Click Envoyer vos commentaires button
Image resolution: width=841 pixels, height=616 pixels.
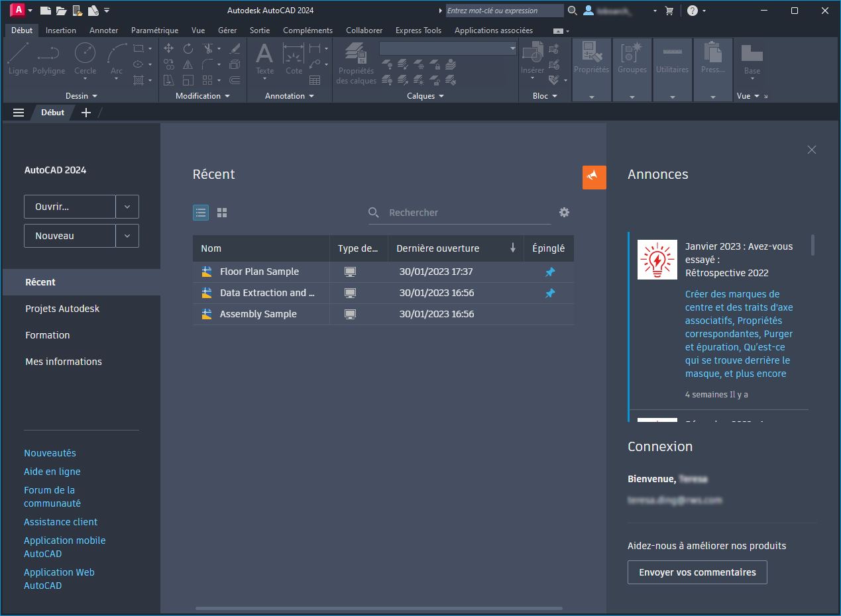coord(697,572)
